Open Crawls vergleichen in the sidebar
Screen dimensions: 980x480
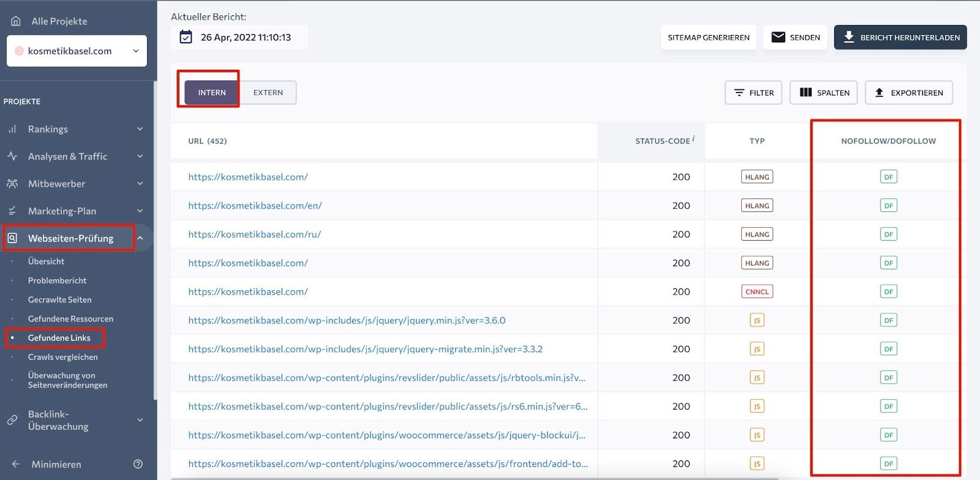pyautogui.click(x=62, y=357)
